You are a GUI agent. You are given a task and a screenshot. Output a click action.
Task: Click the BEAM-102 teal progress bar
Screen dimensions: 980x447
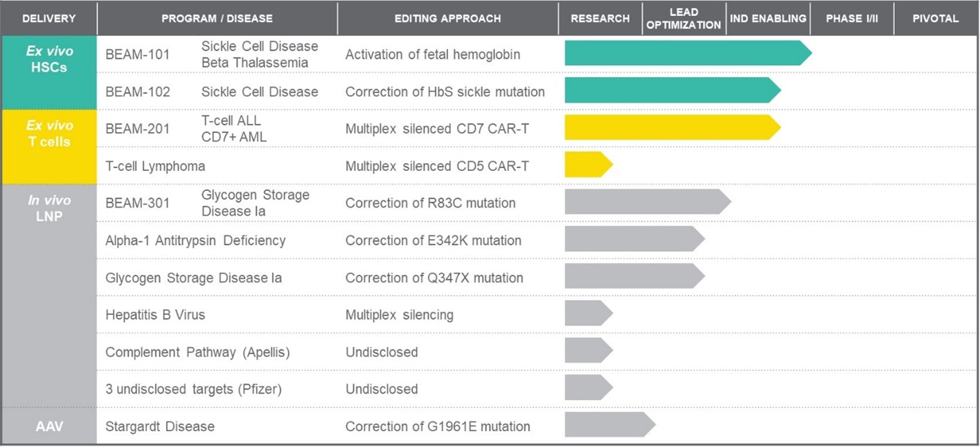(x=672, y=90)
